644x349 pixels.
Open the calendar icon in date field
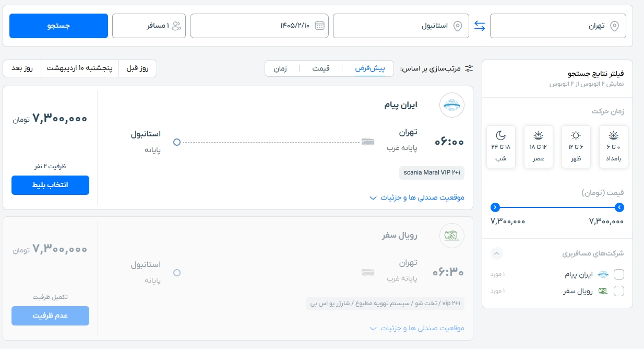click(320, 26)
